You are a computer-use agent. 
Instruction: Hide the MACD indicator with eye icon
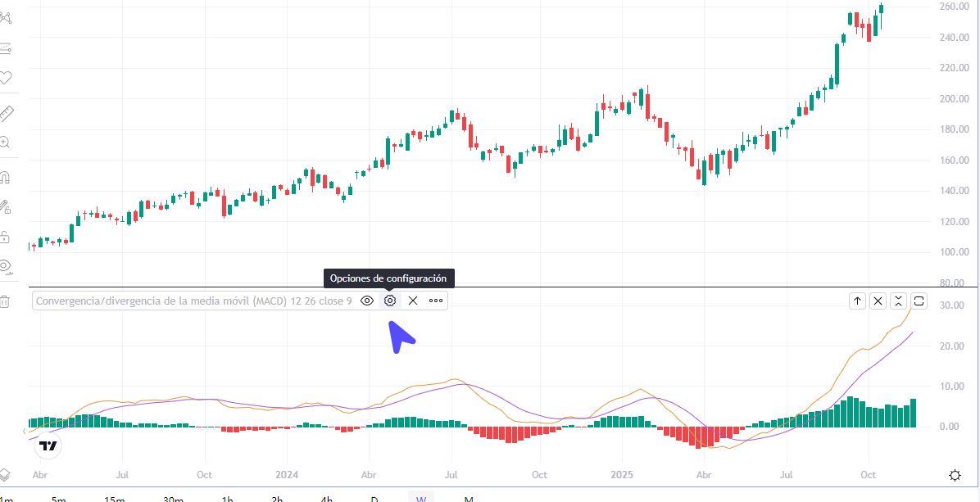(367, 301)
